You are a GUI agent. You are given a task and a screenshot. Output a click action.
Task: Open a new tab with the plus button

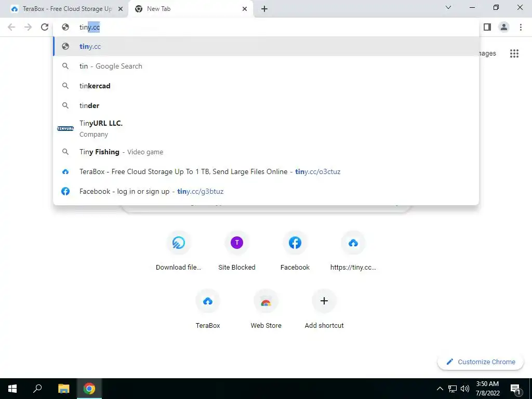[x=264, y=9]
